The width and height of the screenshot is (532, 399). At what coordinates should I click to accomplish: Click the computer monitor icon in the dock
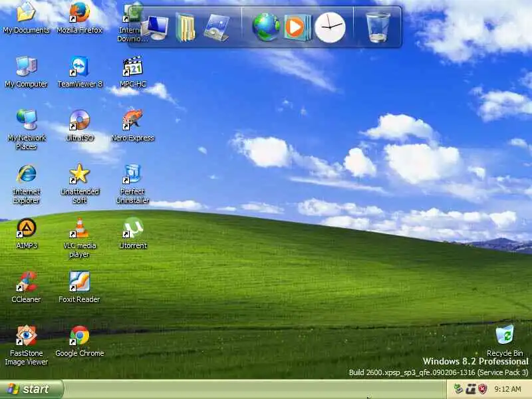(x=156, y=28)
